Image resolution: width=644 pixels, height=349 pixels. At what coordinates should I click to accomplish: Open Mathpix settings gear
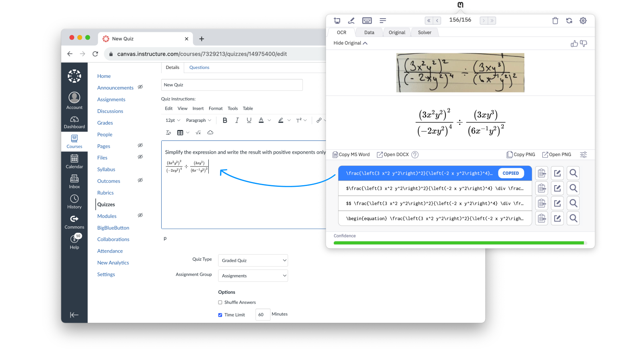pyautogui.click(x=583, y=21)
